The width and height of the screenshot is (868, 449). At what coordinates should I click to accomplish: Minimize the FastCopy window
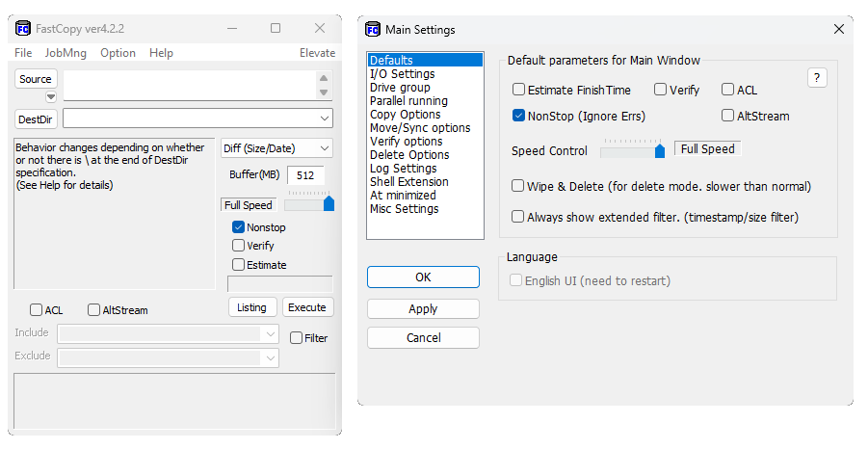tap(232, 28)
